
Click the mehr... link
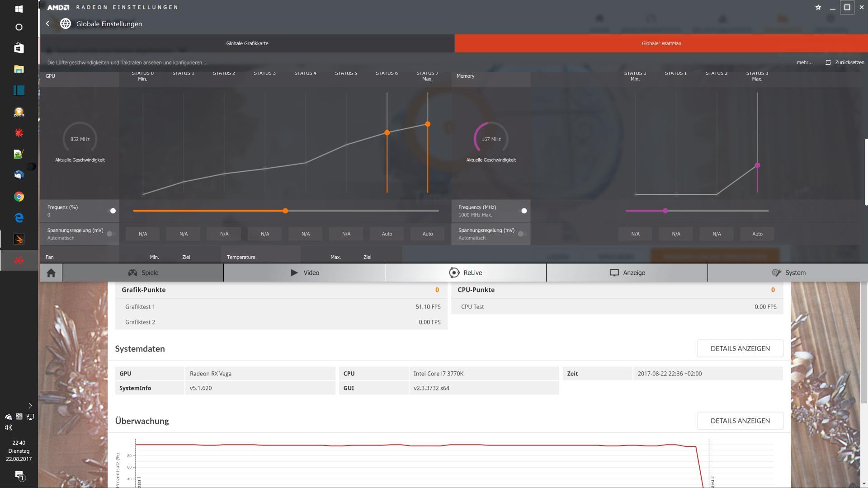(804, 62)
